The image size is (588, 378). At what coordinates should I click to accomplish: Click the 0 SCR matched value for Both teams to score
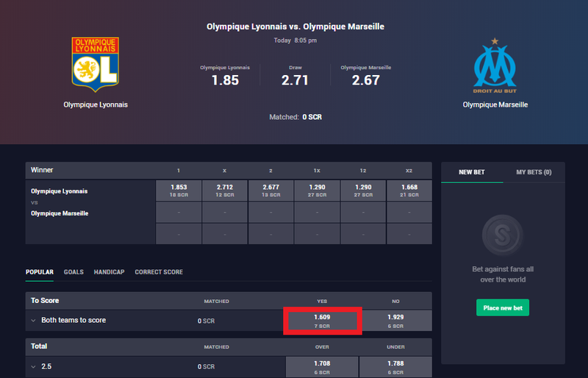[x=207, y=321]
